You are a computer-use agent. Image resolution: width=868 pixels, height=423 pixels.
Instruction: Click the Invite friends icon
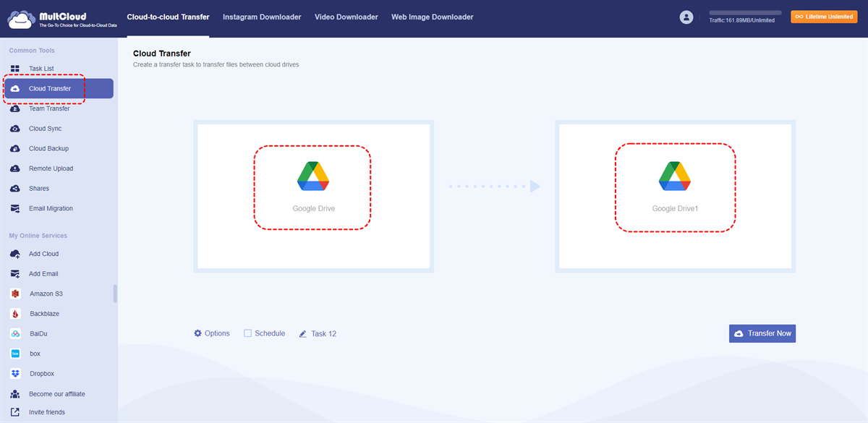click(15, 412)
